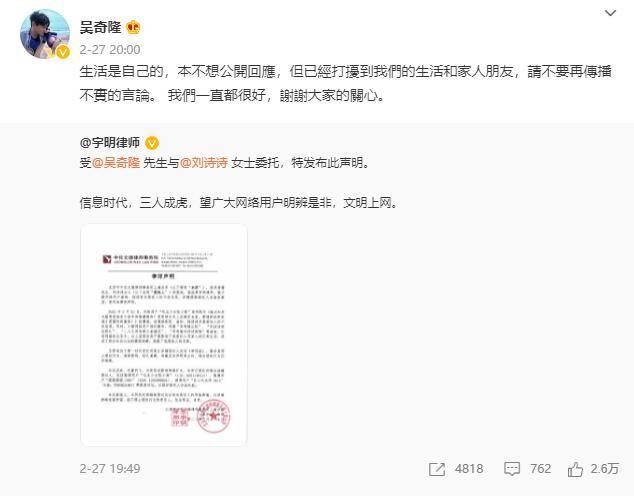Open @吴奇隆 mention in repost
This screenshot has width=634, height=496.
point(116,163)
